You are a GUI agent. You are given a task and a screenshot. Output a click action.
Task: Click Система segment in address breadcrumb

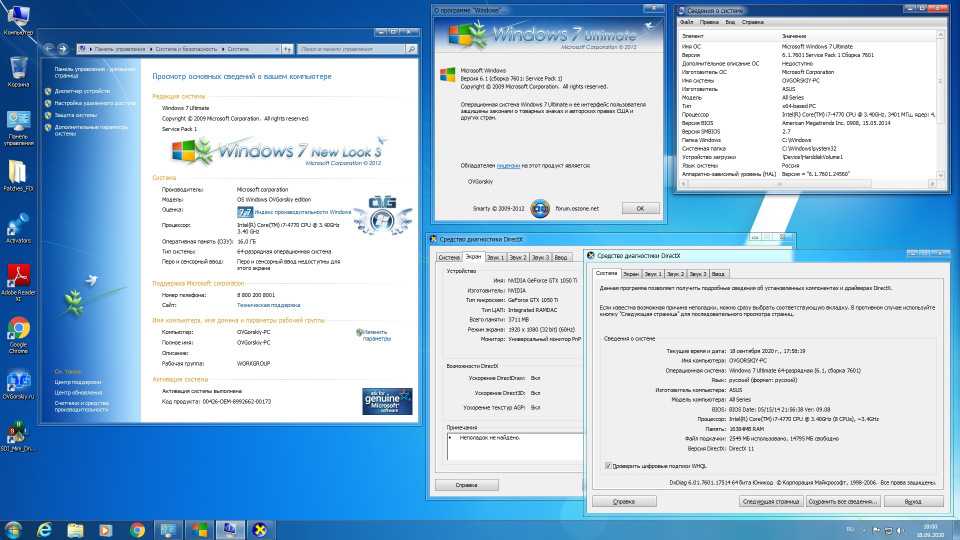[x=238, y=49]
